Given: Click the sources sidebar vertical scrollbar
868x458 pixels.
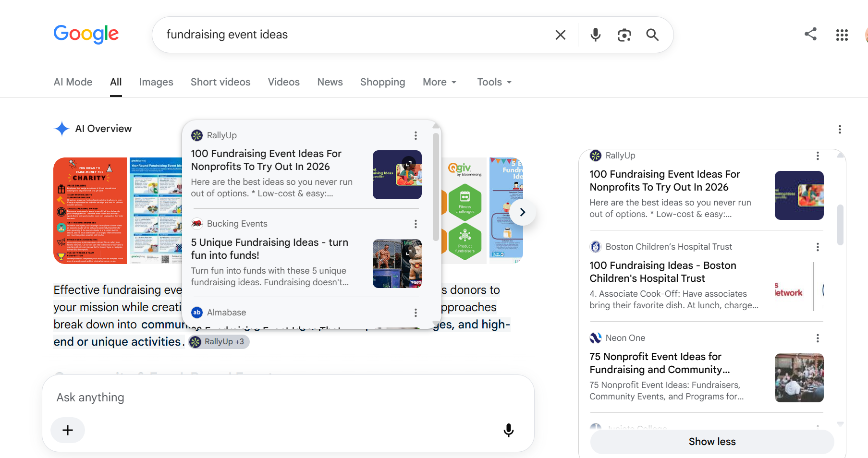Looking at the screenshot, I should [840, 225].
